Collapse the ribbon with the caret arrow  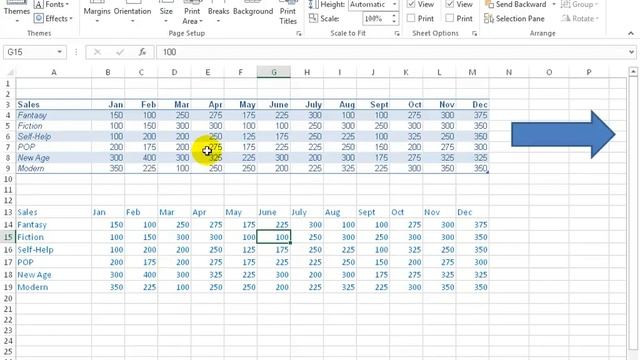(631, 33)
